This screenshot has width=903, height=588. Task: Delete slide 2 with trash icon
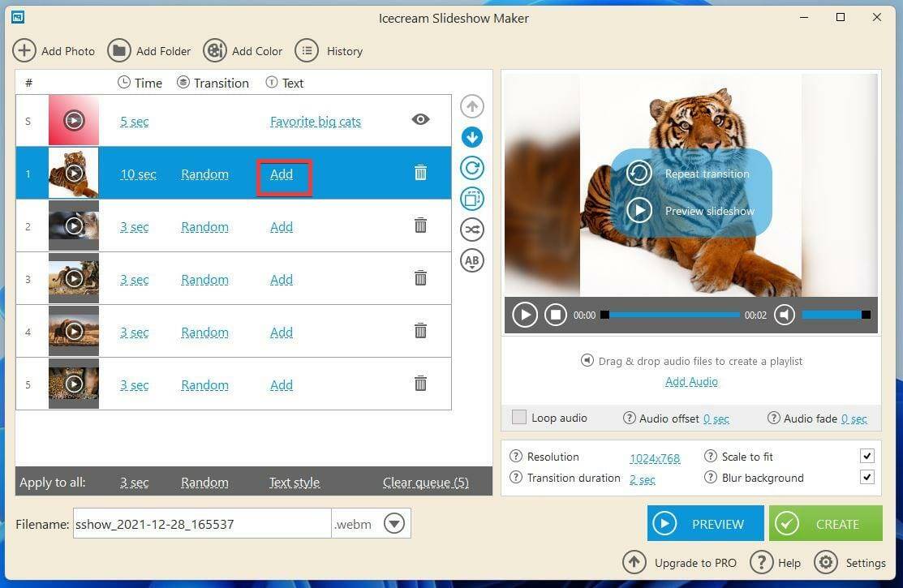coord(421,225)
